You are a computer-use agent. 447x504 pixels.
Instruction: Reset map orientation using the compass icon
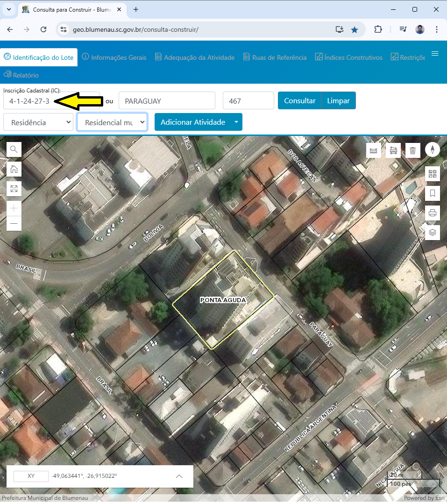point(432,150)
